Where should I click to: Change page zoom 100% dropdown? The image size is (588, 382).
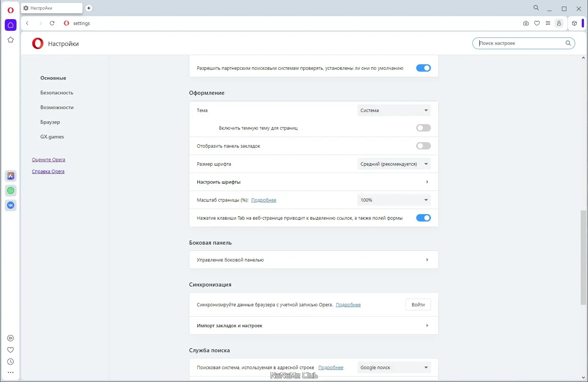tap(394, 200)
